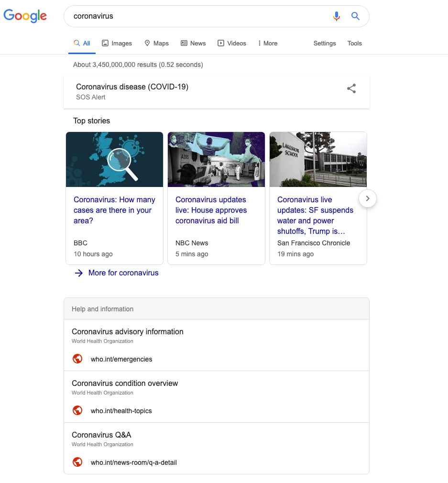The height and width of the screenshot is (483, 448).
Task: Click the globe icon beside who.int/emergencies
Action: (77, 359)
